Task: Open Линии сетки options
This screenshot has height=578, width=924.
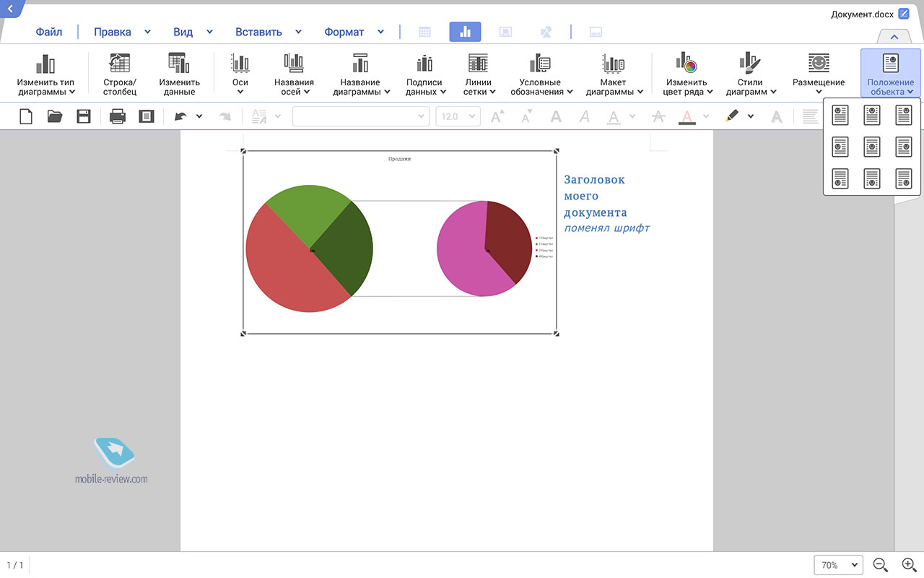Action: pos(478,74)
